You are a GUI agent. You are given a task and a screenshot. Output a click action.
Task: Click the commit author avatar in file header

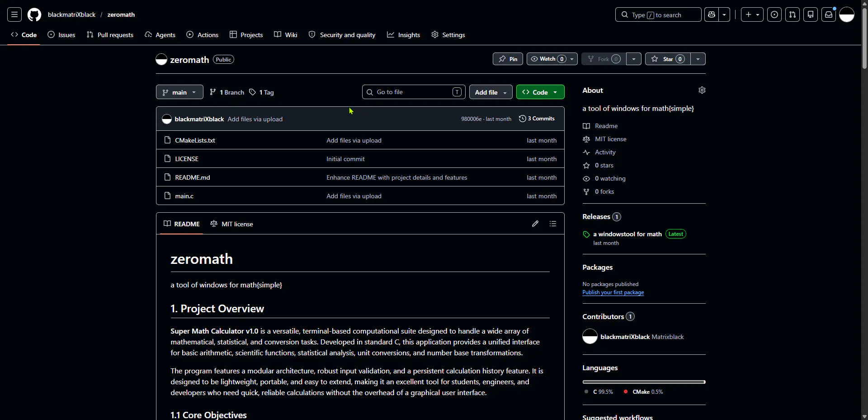pos(167,119)
